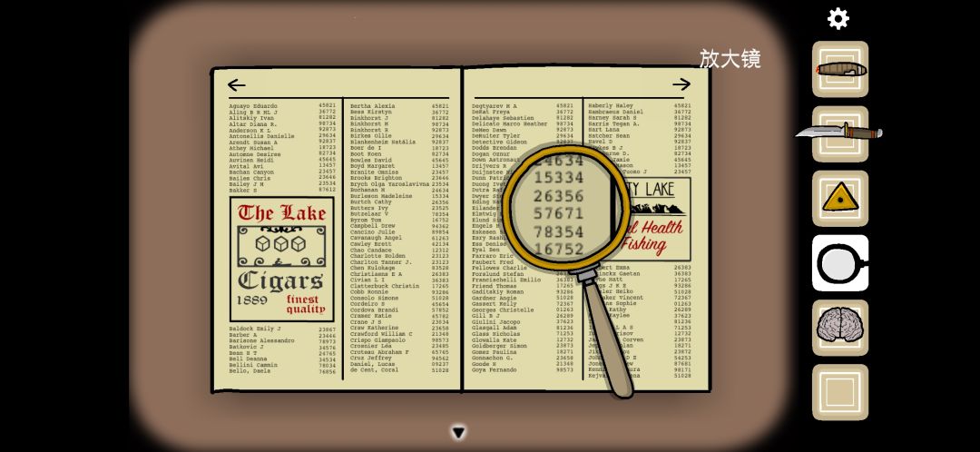Click the three dice cubes in cigar ad
Screen dimensions: 980x452
280,242
